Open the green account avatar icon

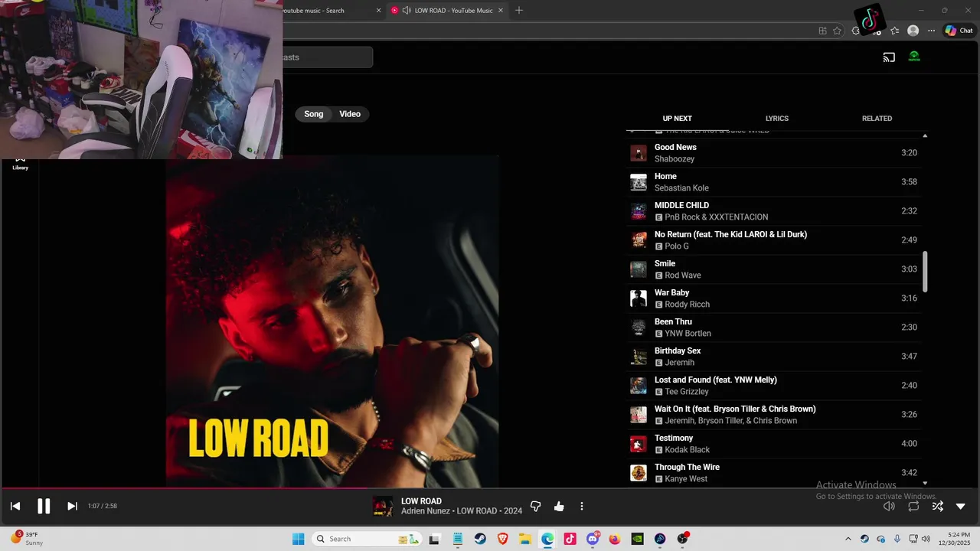(x=914, y=57)
